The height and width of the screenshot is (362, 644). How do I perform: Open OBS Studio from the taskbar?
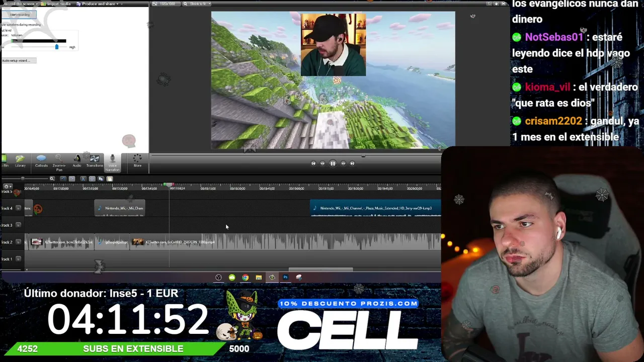click(x=218, y=277)
